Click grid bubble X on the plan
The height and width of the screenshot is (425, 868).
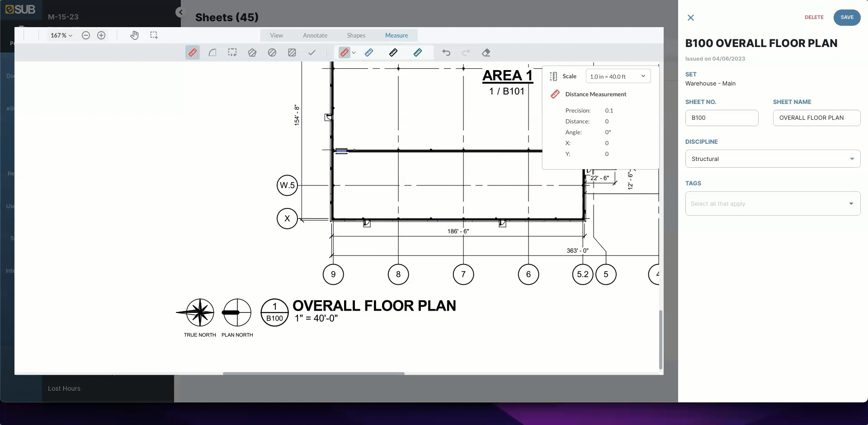287,218
